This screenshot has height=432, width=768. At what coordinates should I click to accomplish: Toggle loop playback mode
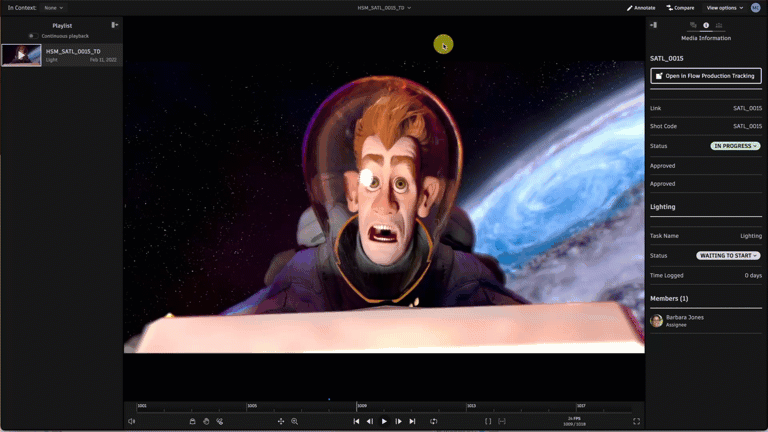(433, 421)
